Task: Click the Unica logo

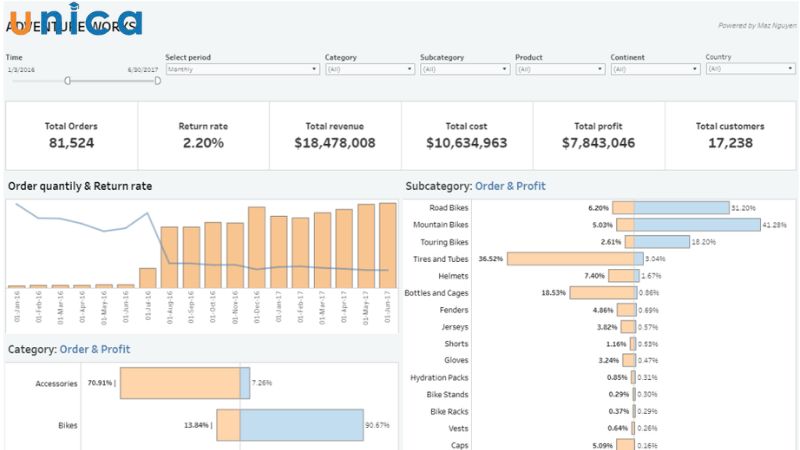Action: 76,21
